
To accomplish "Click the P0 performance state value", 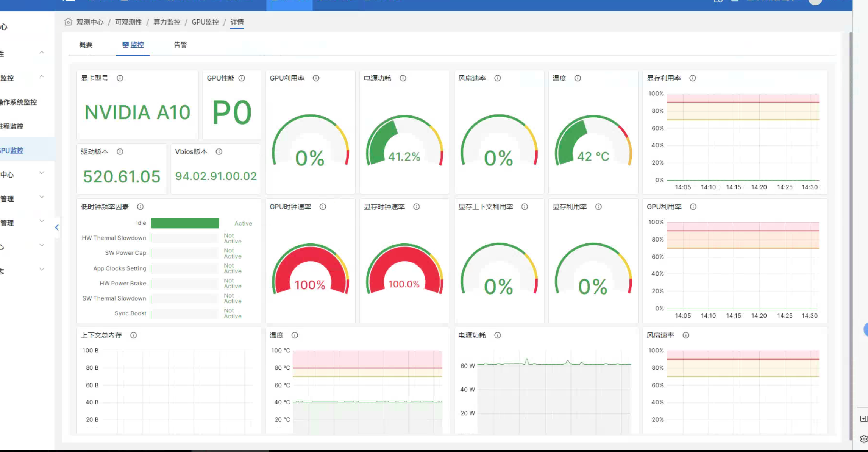I will pos(232,112).
